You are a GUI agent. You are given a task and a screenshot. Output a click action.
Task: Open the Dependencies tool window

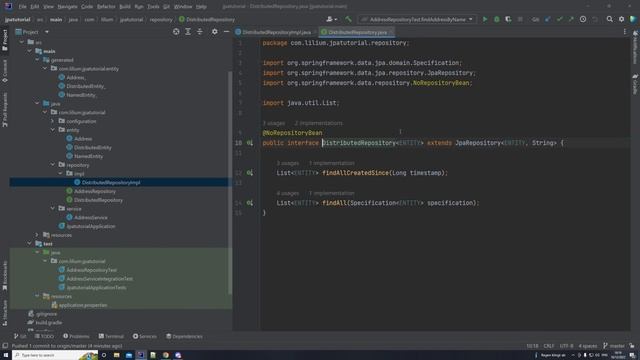(184, 336)
